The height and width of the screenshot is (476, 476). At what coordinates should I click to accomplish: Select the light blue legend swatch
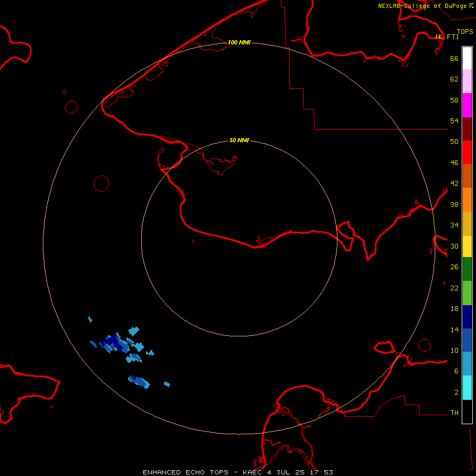coord(467,364)
